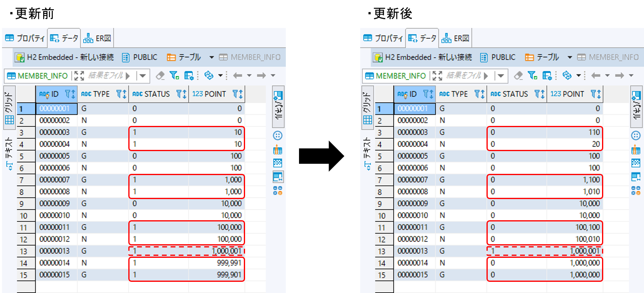Open プロパティ tab in 更新後 panel
The width and height of the screenshot is (644, 293).
(383, 38)
